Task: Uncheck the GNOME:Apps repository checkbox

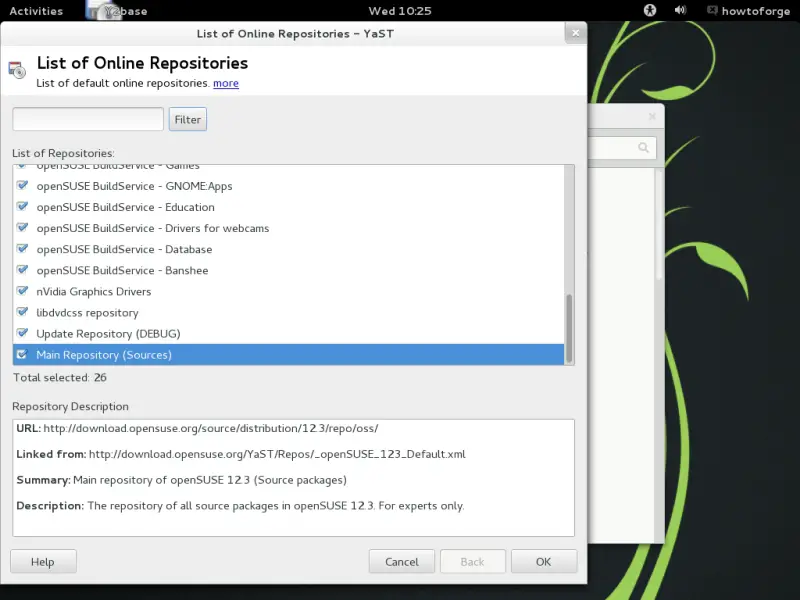Action: point(22,185)
